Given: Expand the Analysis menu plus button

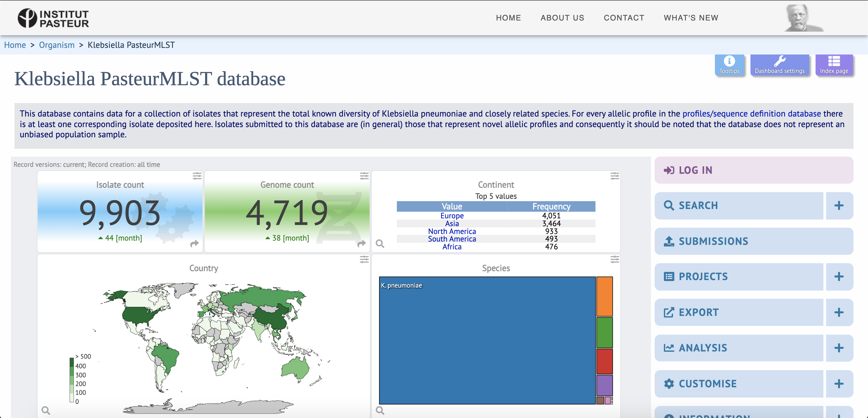Looking at the screenshot, I should click(x=839, y=348).
